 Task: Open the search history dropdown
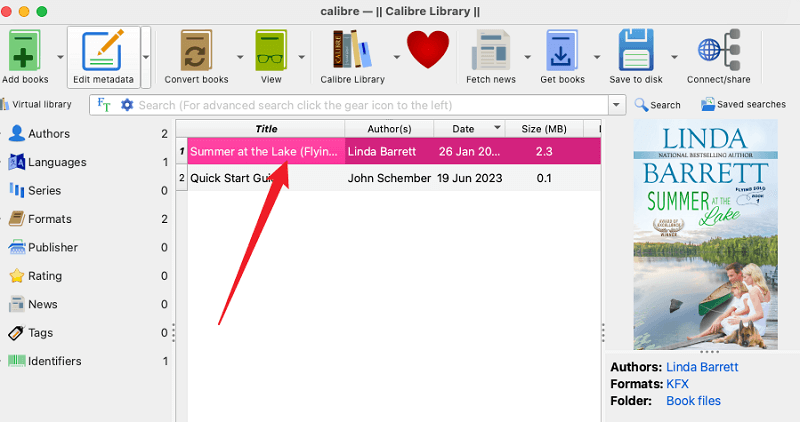pos(616,105)
